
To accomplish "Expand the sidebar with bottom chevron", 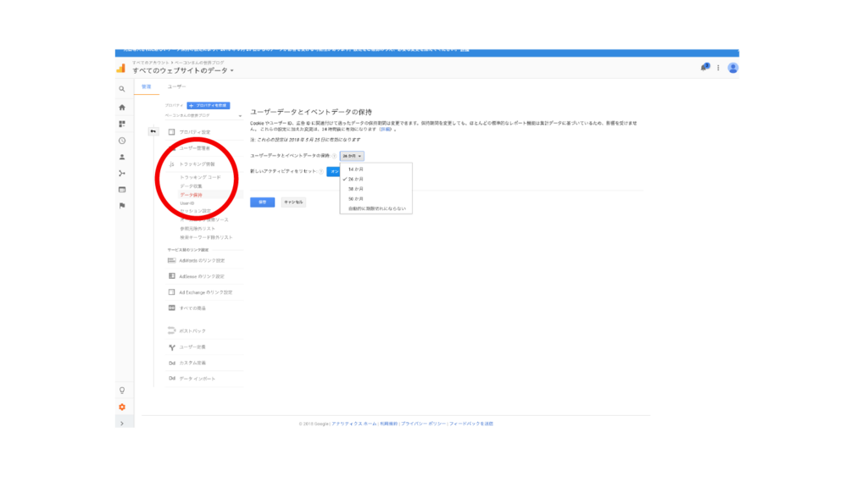I will (122, 424).
